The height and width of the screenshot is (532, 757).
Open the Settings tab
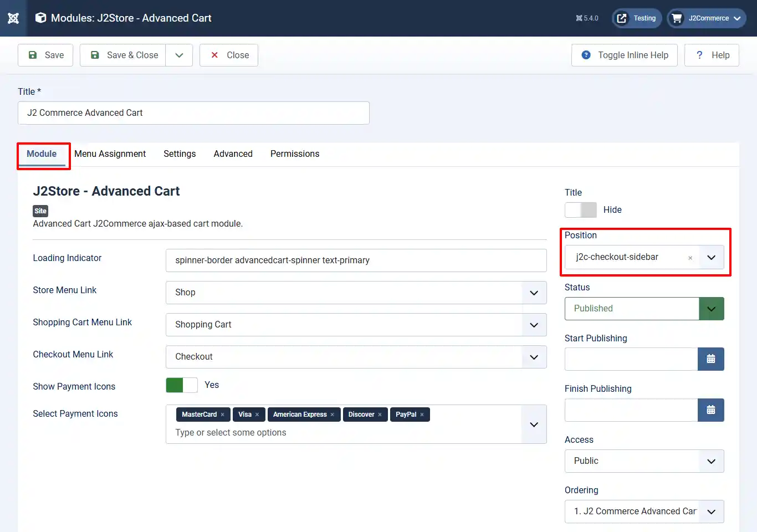180,154
